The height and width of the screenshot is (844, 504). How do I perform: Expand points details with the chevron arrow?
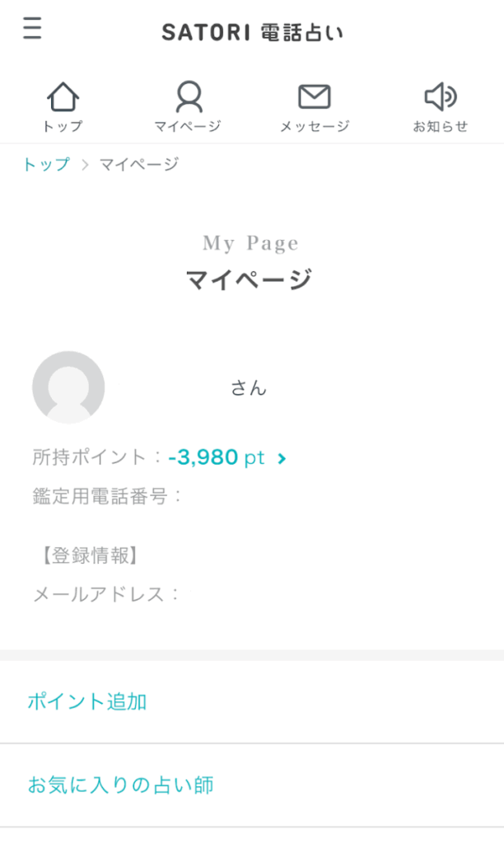coord(282,458)
